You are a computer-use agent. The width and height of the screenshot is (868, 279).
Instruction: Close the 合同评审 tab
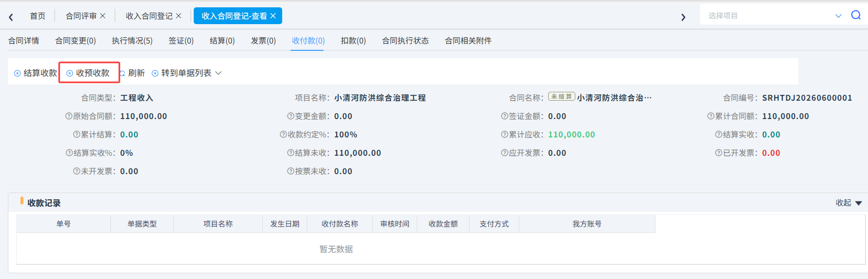pyautogui.click(x=103, y=16)
